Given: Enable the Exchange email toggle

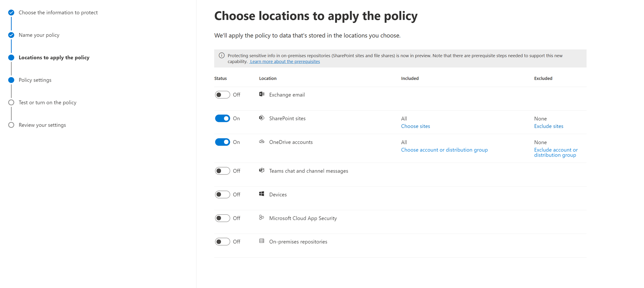Looking at the screenshot, I should click(x=223, y=95).
